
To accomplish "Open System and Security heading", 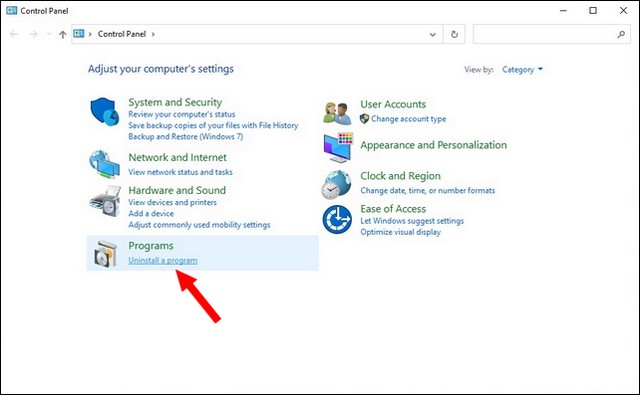I will pyautogui.click(x=175, y=102).
